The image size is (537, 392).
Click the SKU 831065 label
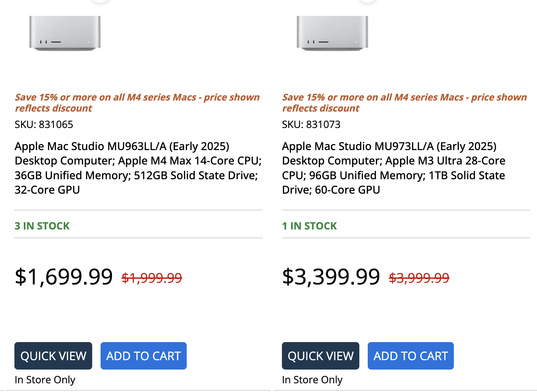pos(44,125)
